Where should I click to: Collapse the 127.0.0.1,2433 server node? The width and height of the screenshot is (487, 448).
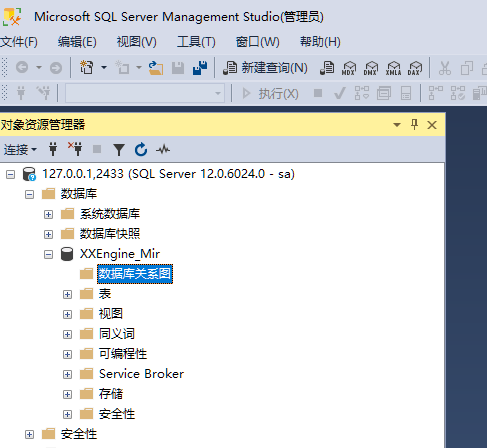10,174
